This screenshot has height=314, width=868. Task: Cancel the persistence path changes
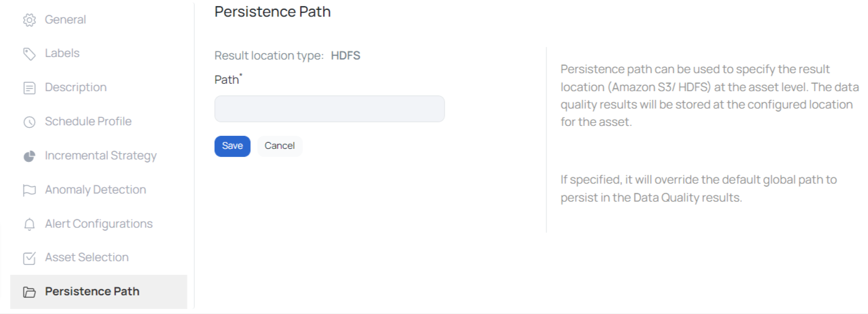pyautogui.click(x=279, y=146)
